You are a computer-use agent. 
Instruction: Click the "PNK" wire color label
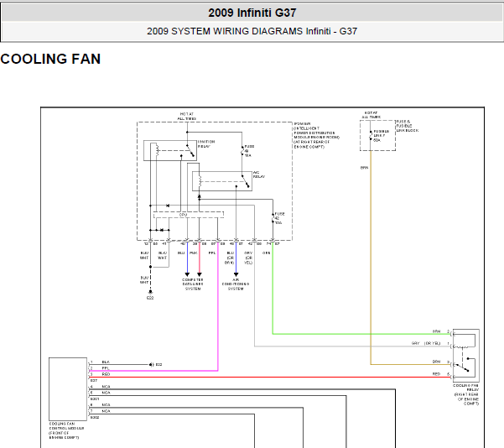pyautogui.click(x=194, y=253)
